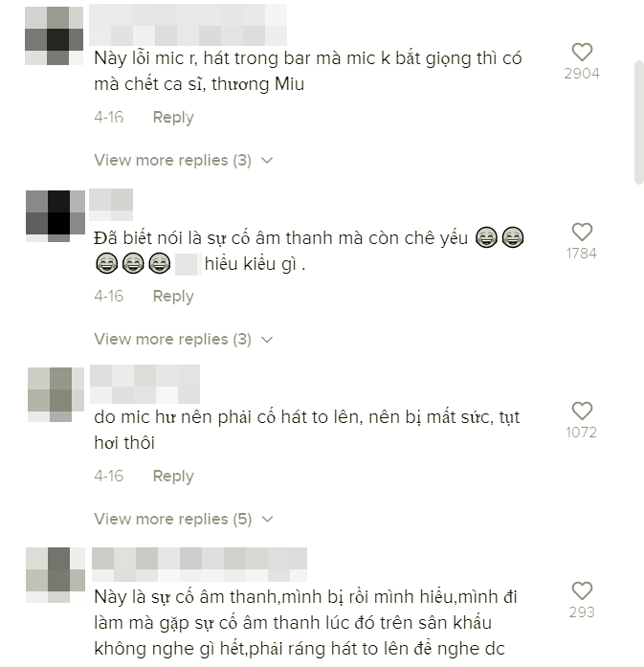Click the comments scrollbar thumb

(639, 122)
